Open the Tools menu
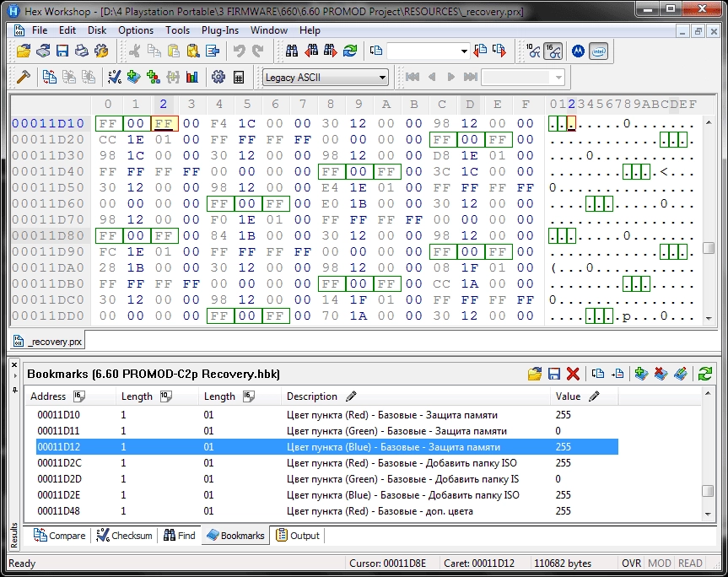Screen dimensions: 728x577 178,30
